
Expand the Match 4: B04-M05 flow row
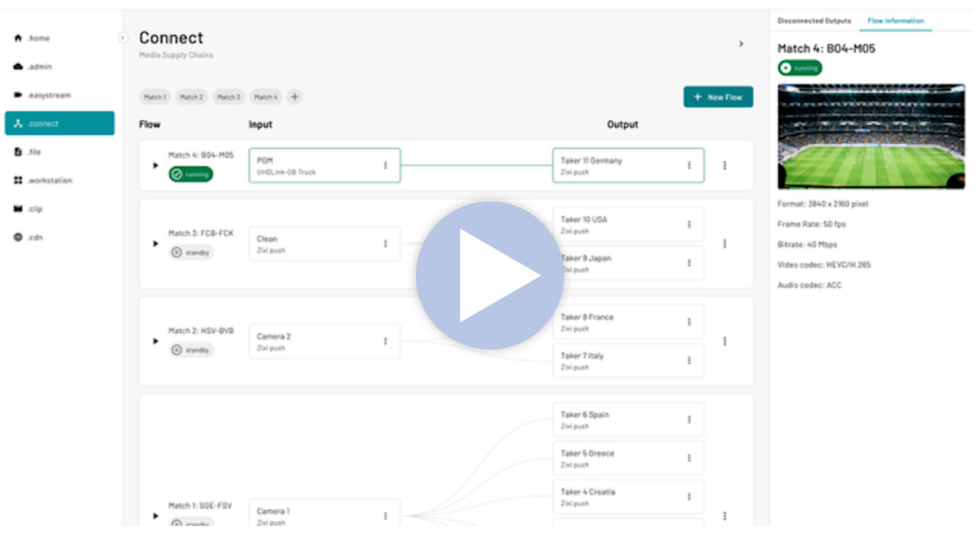click(155, 165)
